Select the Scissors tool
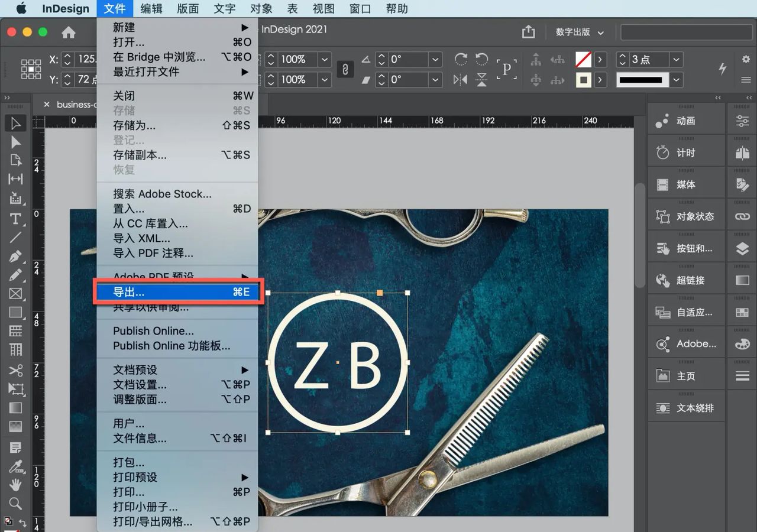757x532 pixels. 16,371
